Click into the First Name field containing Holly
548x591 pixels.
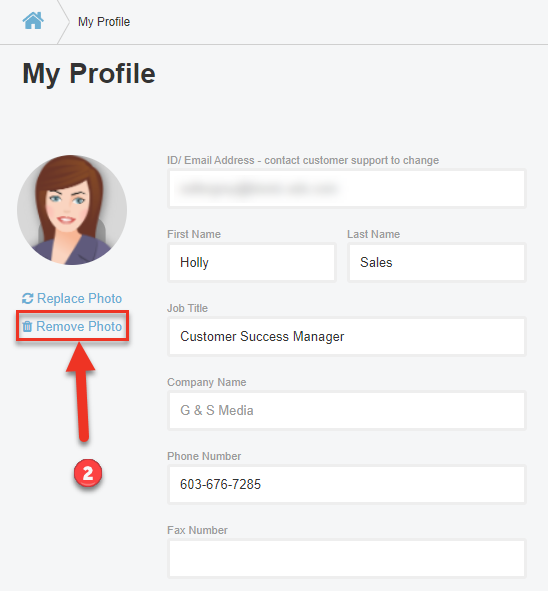click(x=252, y=262)
